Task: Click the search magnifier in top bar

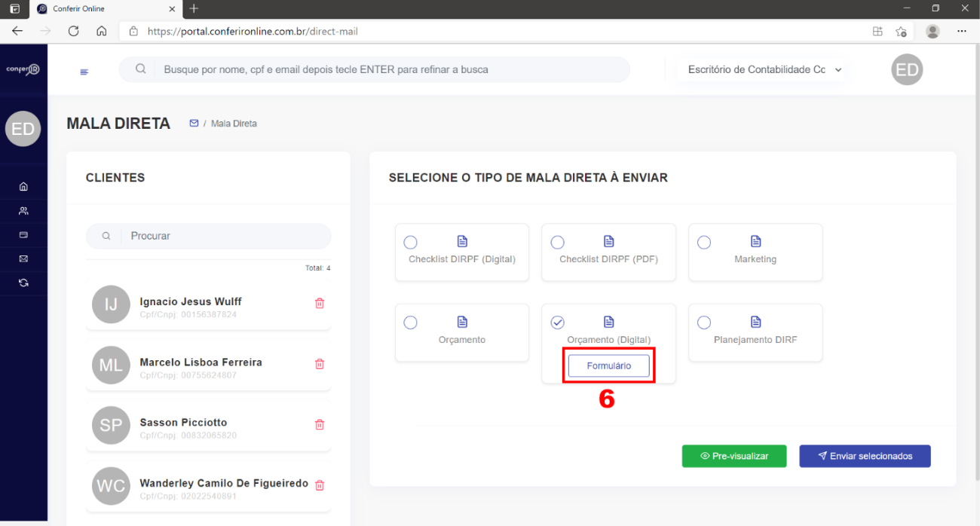Action: [140, 69]
